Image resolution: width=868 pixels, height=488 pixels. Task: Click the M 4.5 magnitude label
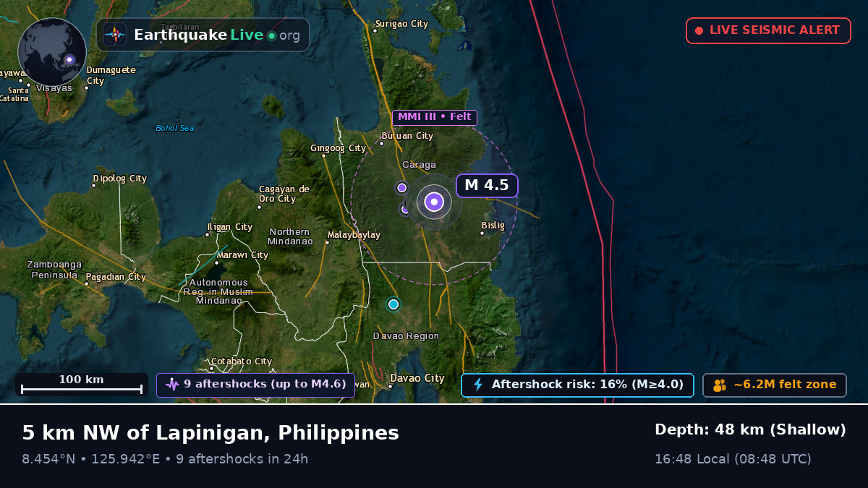coord(487,186)
